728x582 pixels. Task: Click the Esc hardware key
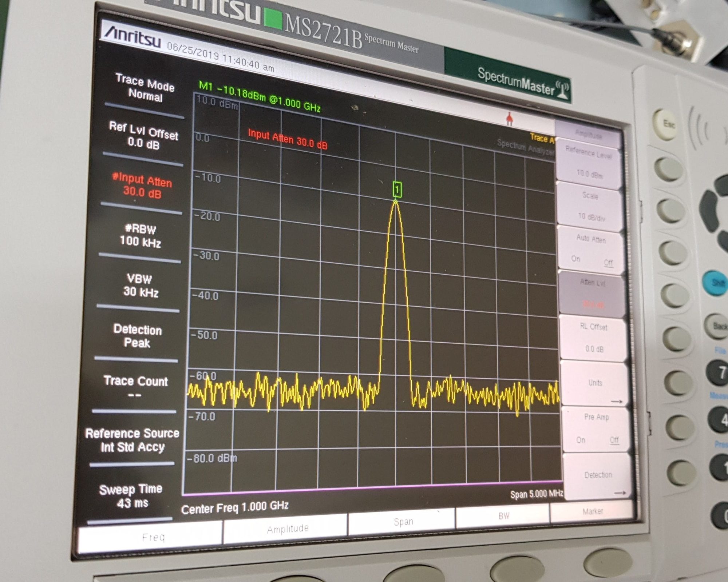[x=667, y=124]
